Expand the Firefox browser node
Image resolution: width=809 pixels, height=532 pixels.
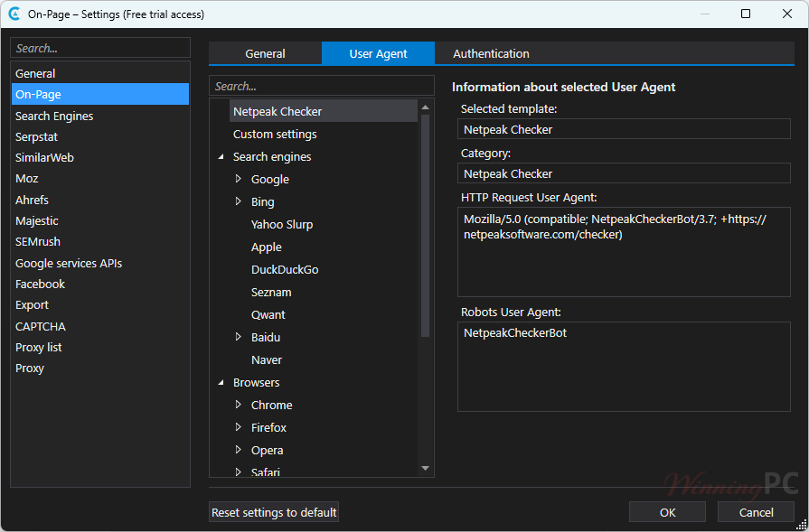coord(239,427)
